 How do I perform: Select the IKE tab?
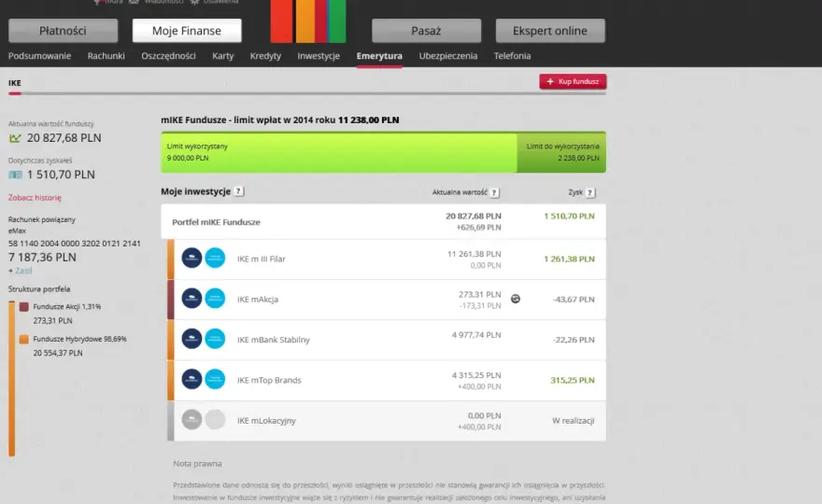[x=15, y=83]
